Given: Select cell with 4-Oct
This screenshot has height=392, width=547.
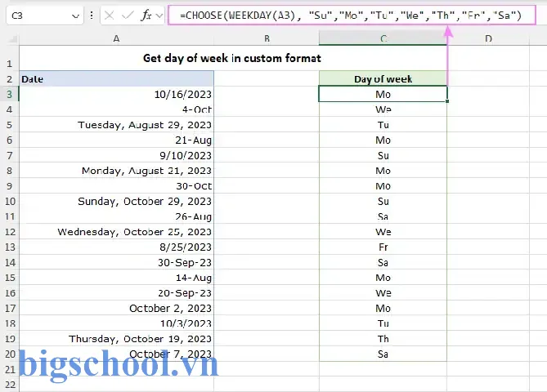Looking at the screenshot, I should (x=117, y=109).
